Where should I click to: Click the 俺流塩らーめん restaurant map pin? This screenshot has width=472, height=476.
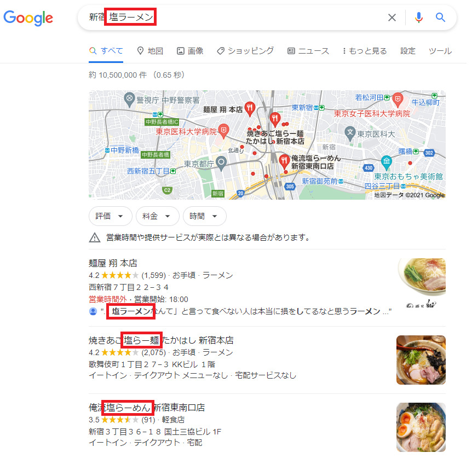[284, 161]
